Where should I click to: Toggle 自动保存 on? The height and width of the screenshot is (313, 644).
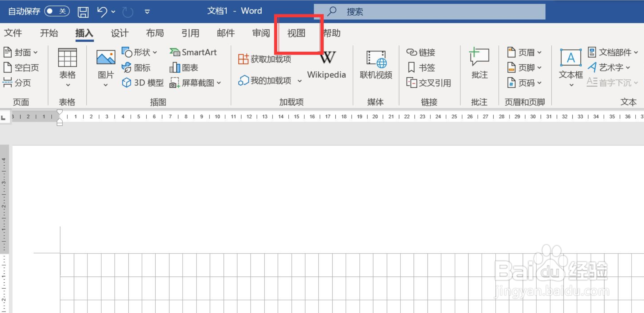click(x=57, y=11)
